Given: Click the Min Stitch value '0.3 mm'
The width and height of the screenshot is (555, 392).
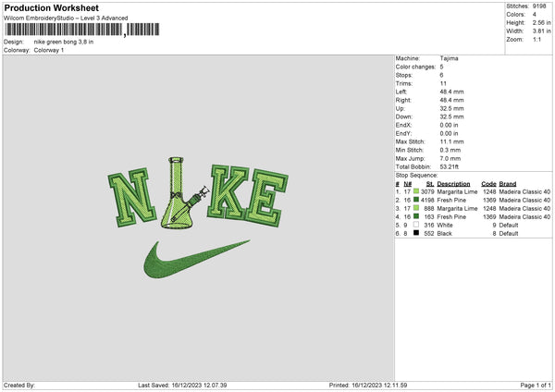Looking at the screenshot, I should [450, 150].
